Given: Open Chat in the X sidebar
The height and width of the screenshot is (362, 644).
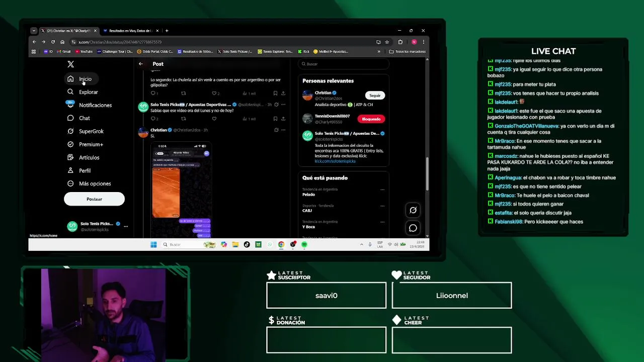Looking at the screenshot, I should pos(79,118).
